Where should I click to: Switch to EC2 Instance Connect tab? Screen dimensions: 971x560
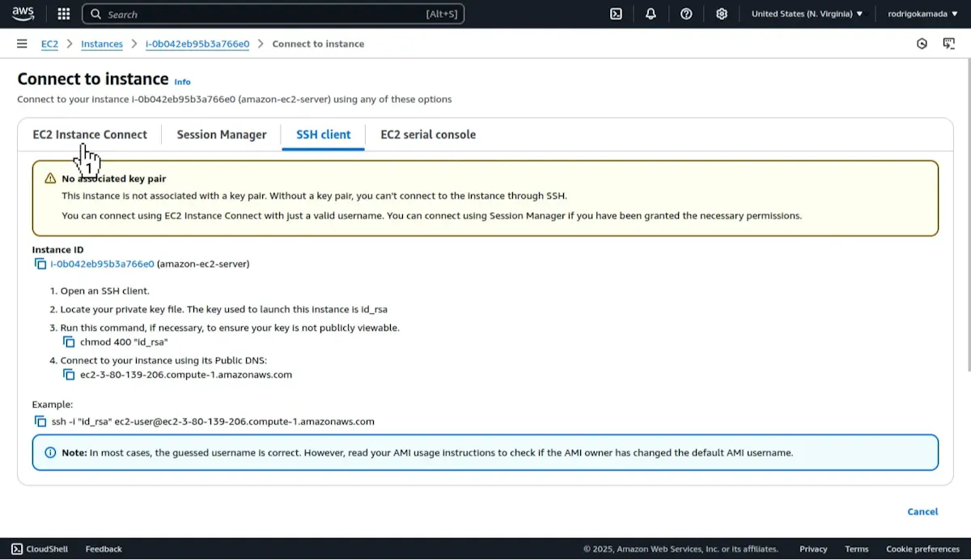pos(90,134)
